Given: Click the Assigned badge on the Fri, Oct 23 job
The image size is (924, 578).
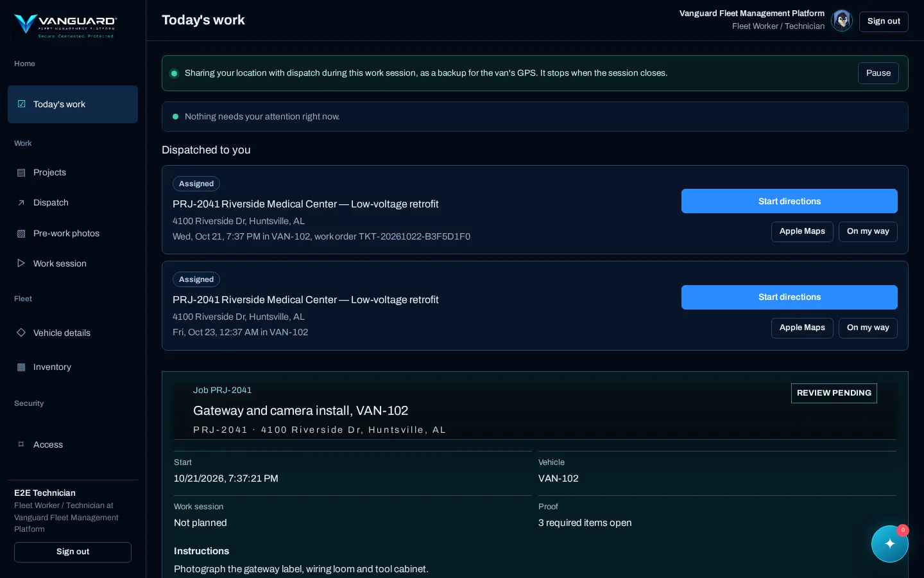Looking at the screenshot, I should coord(196,279).
